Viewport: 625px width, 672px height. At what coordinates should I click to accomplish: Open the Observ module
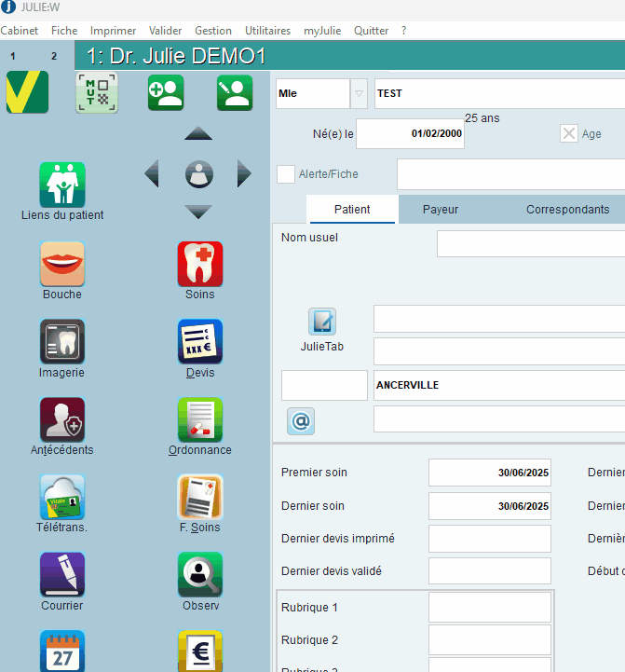[200, 582]
